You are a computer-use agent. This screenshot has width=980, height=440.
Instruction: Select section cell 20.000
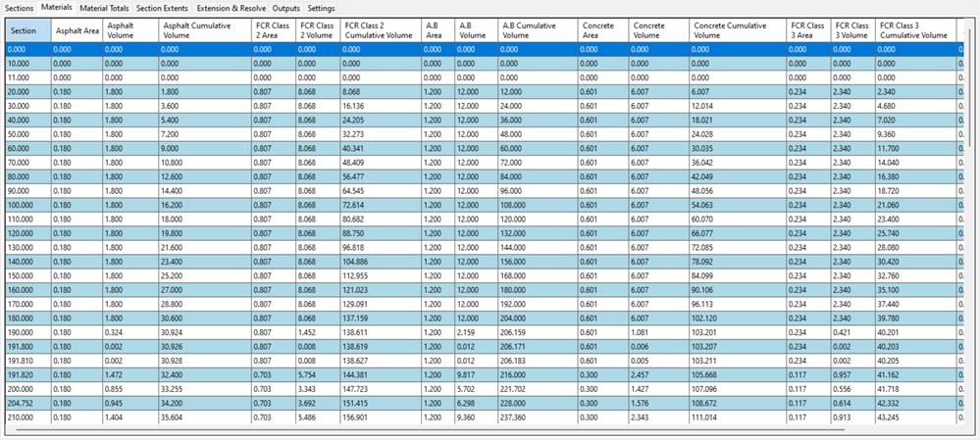click(x=28, y=91)
